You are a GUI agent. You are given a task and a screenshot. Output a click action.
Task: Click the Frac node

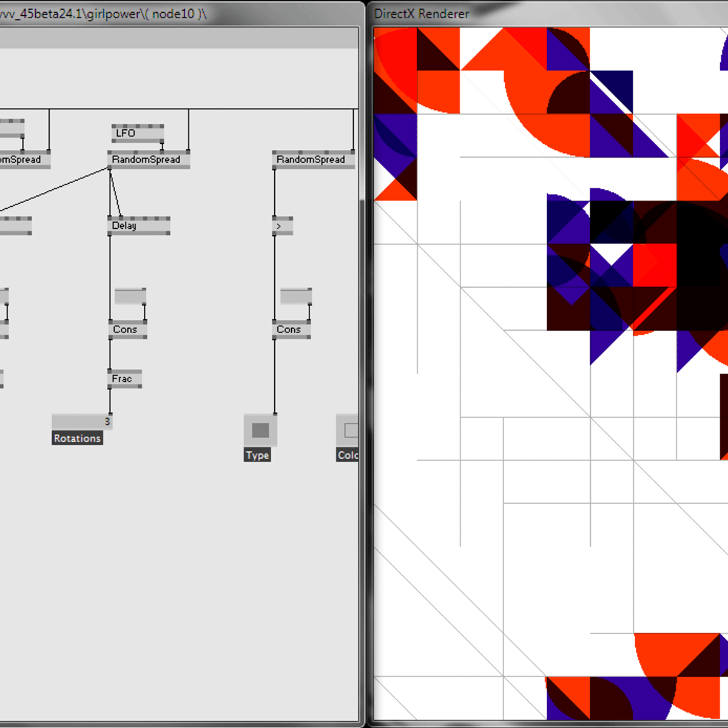click(124, 379)
